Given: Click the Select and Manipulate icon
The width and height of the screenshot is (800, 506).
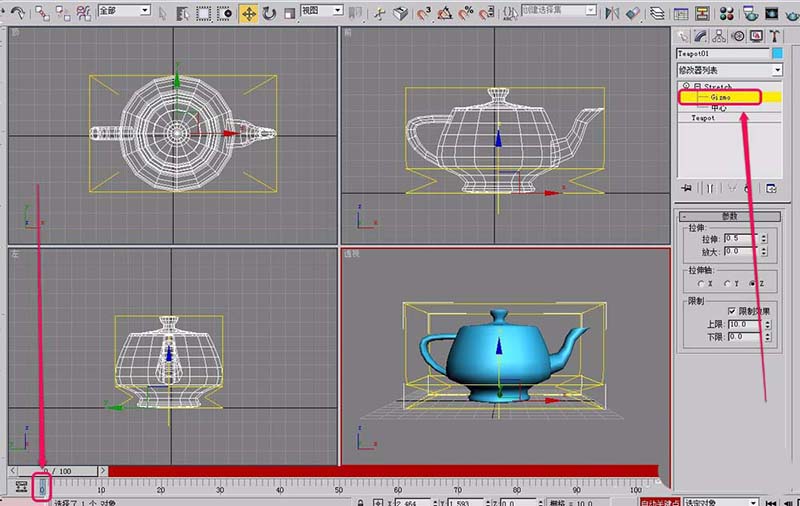Looking at the screenshot, I should point(379,13).
